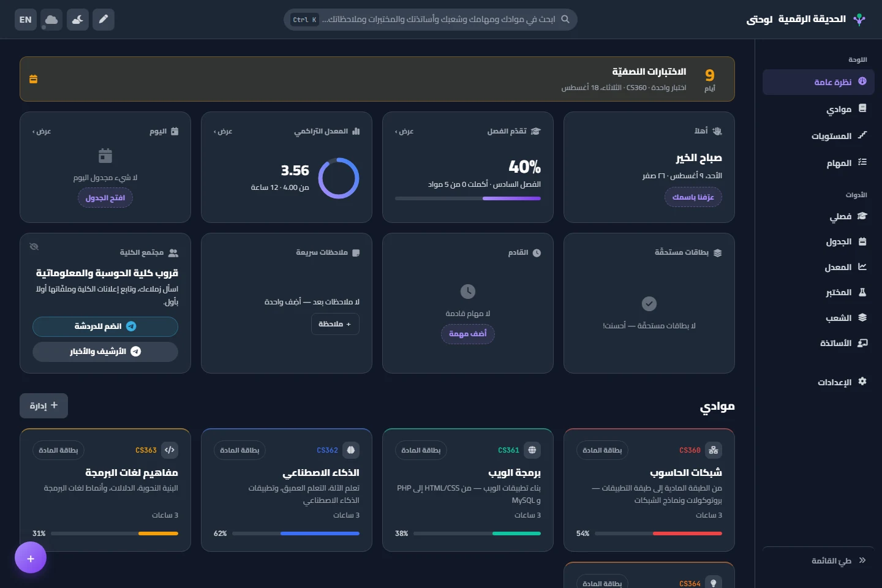Expand المعدل التراكمي card via عرض

[223, 131]
